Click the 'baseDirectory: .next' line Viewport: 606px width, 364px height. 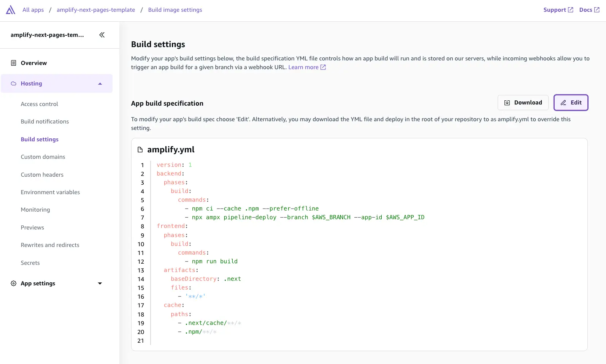(x=206, y=279)
